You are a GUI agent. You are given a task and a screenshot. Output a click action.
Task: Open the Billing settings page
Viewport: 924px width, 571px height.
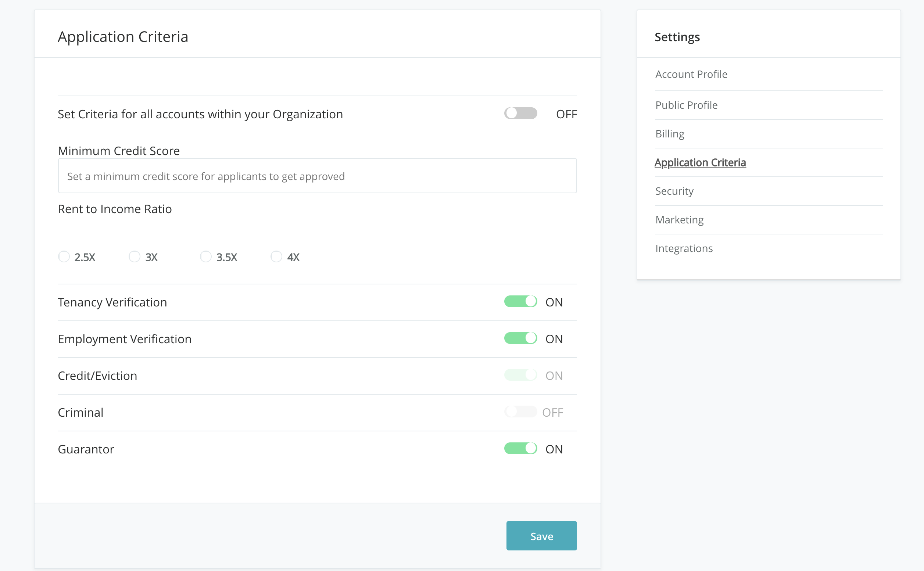669,134
